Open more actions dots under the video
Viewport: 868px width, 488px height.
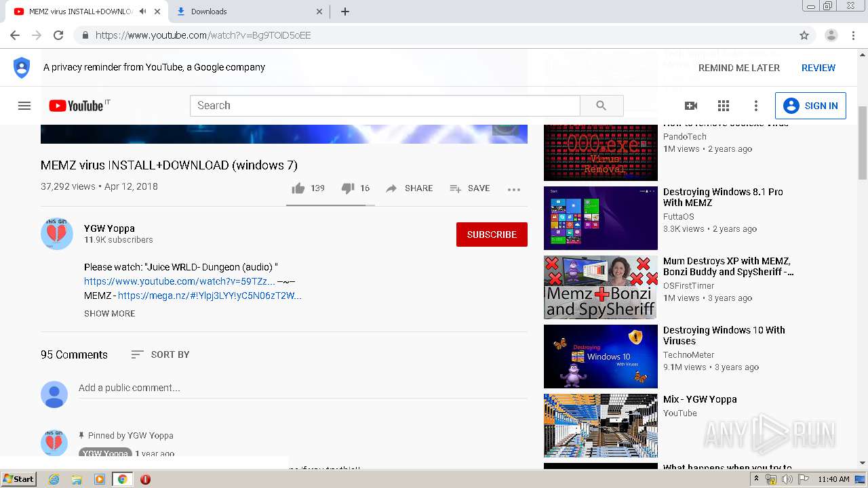click(514, 189)
